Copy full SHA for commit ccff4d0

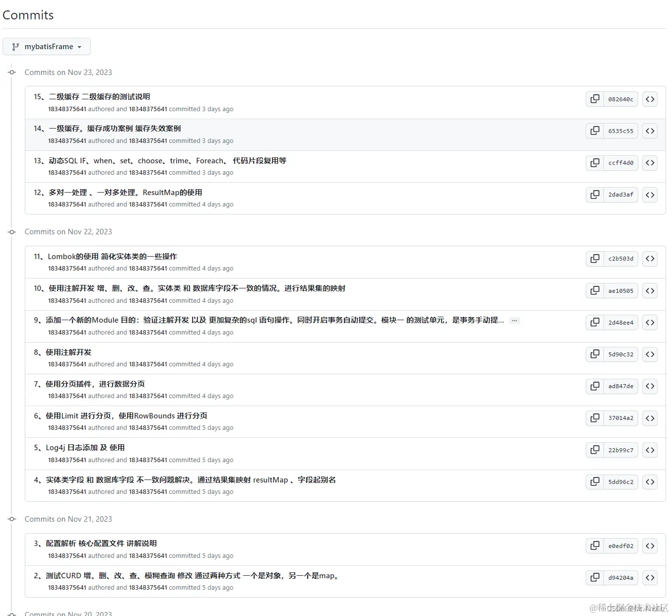[595, 163]
